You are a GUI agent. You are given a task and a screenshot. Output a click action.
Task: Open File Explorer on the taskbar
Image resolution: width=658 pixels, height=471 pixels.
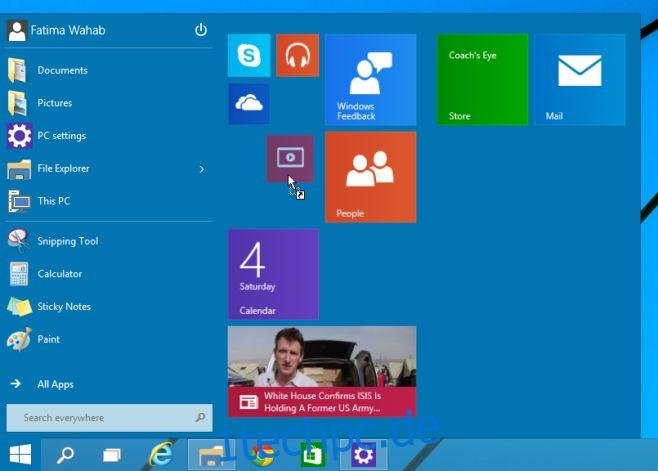(x=211, y=455)
